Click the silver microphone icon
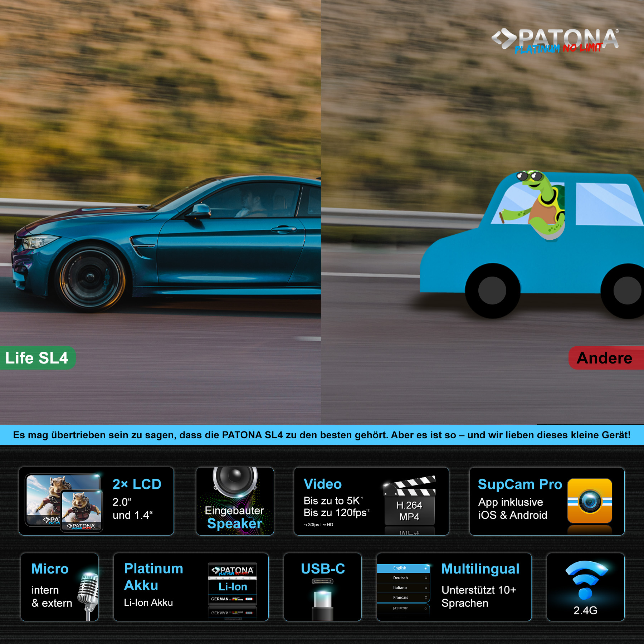 88,596
